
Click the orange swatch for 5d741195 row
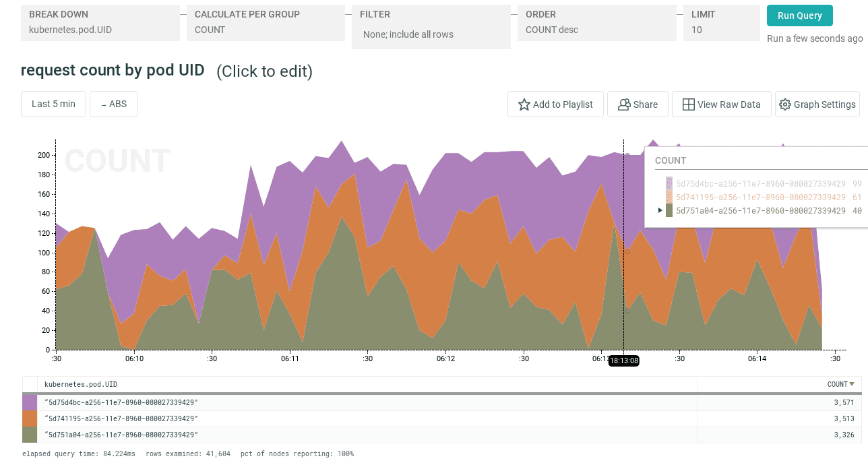(30, 418)
